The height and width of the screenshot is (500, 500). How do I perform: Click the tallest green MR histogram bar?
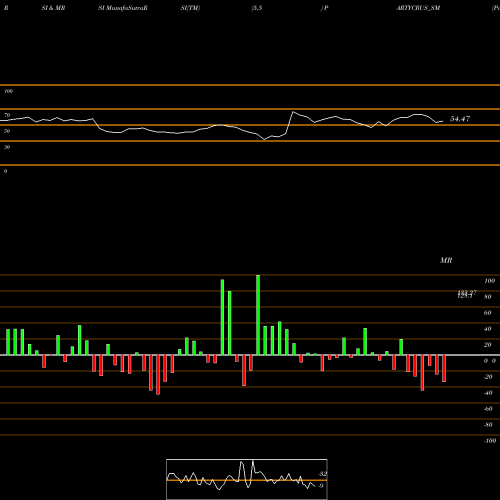258,315
